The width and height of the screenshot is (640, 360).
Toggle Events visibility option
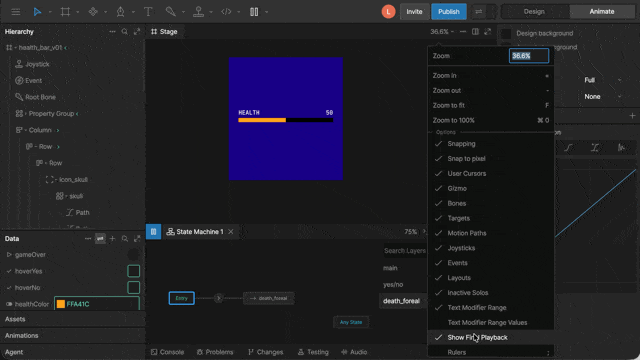[x=491, y=263]
